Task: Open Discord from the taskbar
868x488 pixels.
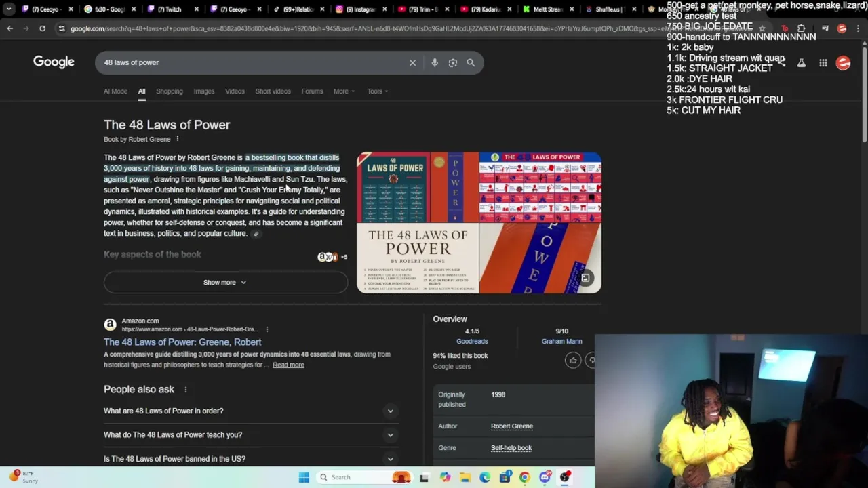Action: point(545,477)
